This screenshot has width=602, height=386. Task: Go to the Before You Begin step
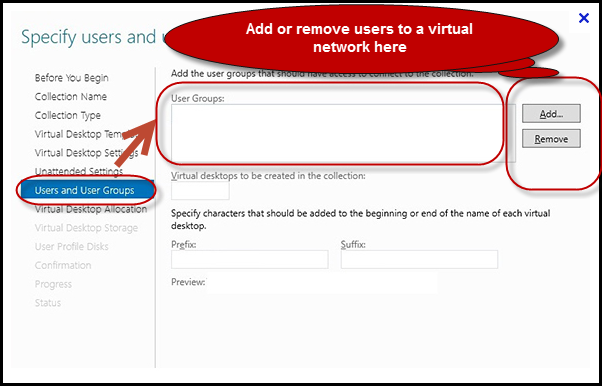click(x=71, y=78)
